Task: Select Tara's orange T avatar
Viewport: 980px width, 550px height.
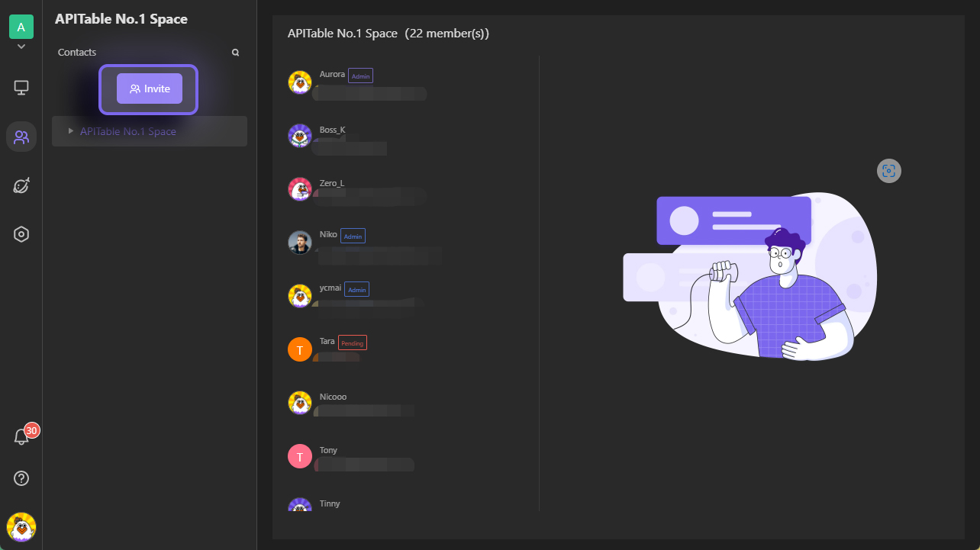Action: 300,349
